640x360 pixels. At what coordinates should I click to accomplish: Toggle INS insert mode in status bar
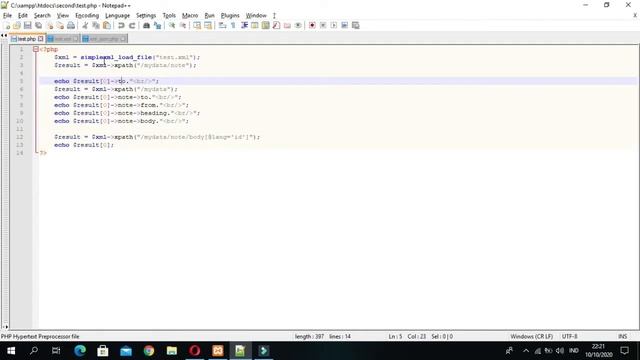[x=622, y=336]
